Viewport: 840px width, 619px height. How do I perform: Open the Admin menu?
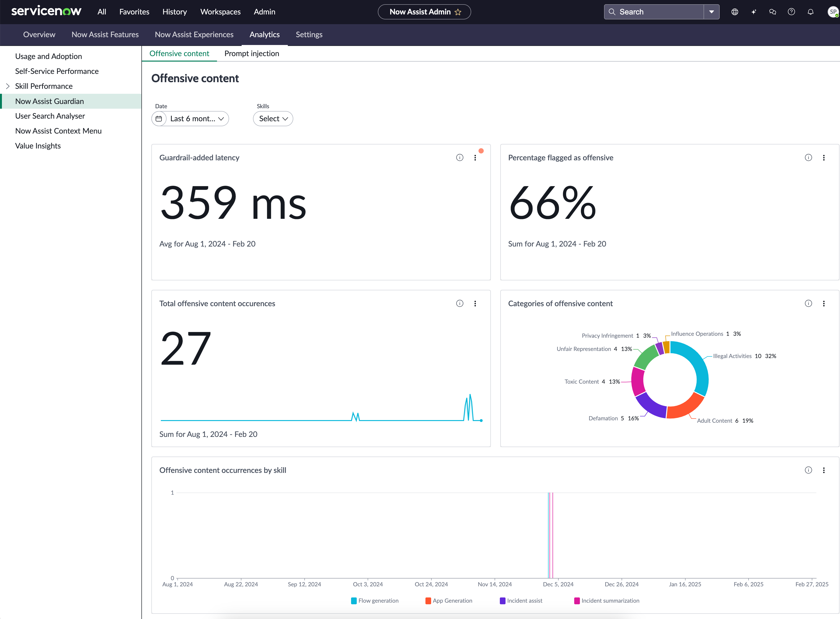(x=264, y=12)
